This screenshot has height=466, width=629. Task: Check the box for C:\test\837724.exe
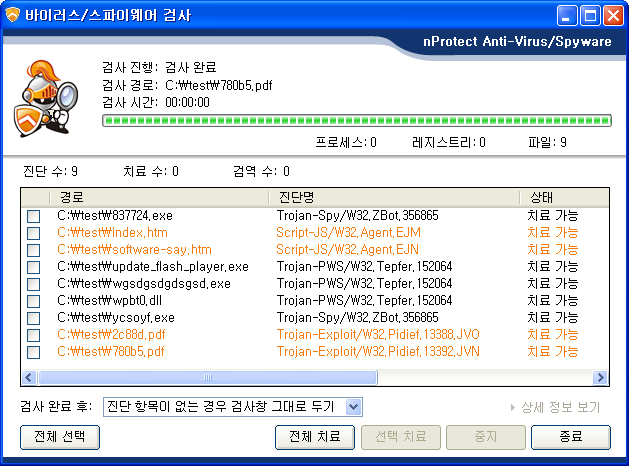[x=33, y=216]
